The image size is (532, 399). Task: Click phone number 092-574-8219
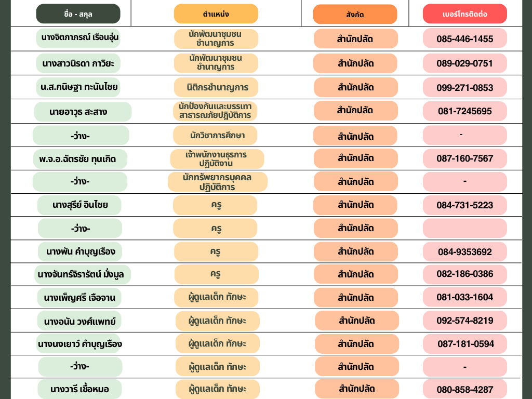464,321
